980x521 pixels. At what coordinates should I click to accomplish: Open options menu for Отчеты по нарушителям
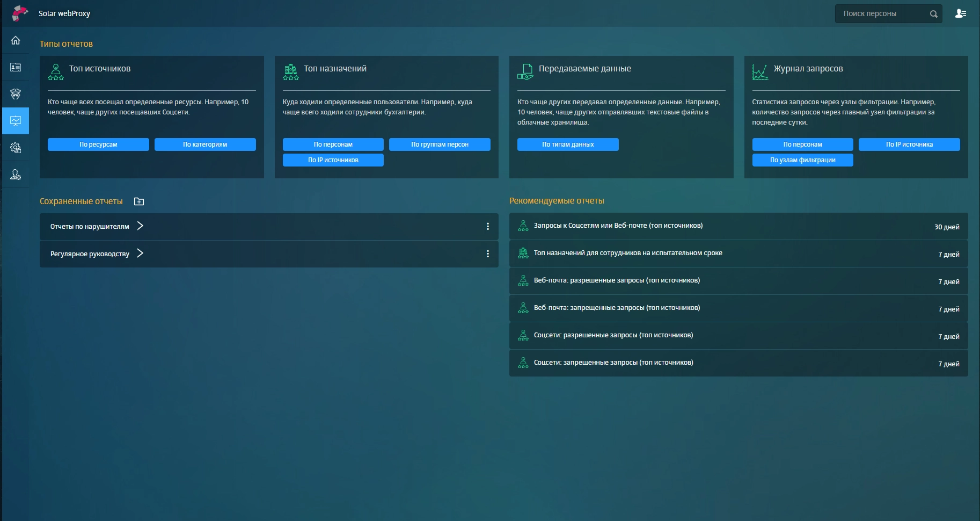click(488, 227)
